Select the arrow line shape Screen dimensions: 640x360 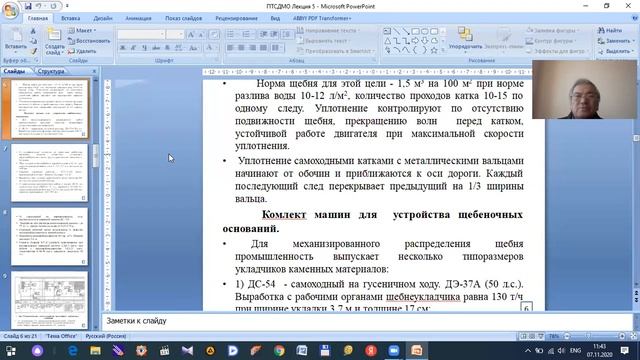[x=406, y=31]
